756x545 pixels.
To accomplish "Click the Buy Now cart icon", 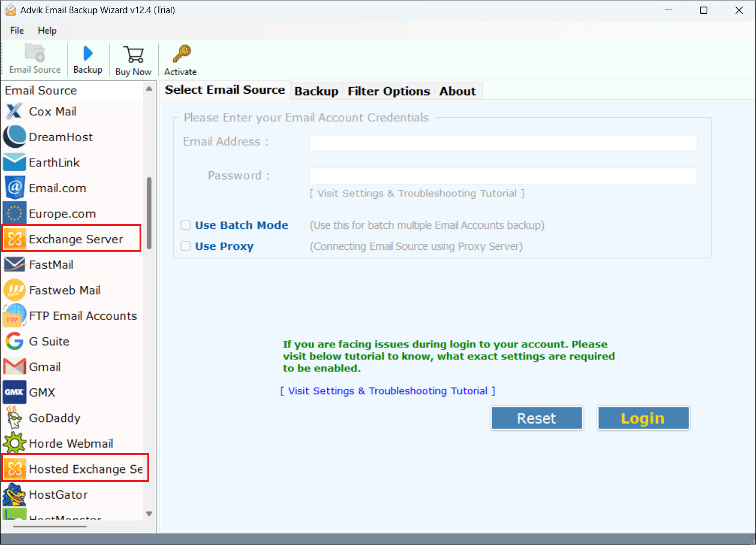I will (x=133, y=55).
